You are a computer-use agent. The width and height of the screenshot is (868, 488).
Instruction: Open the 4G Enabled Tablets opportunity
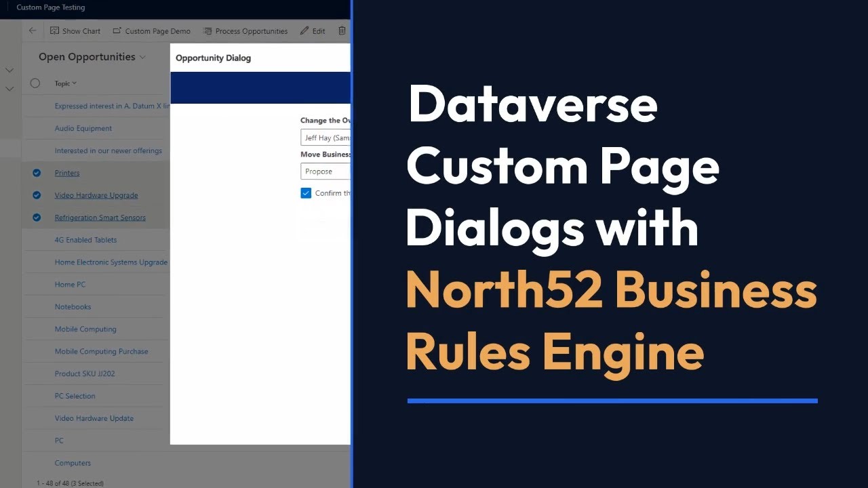[x=85, y=240]
